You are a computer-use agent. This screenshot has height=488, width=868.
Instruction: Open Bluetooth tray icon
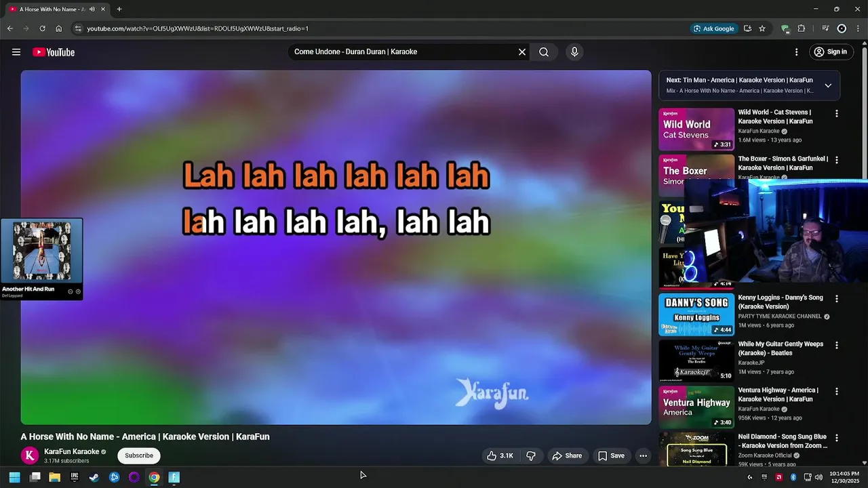(x=793, y=477)
